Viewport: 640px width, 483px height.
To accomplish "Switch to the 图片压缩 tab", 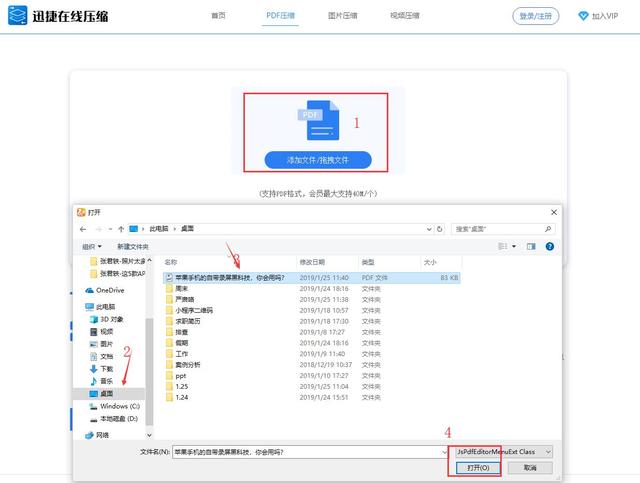I will [x=343, y=16].
